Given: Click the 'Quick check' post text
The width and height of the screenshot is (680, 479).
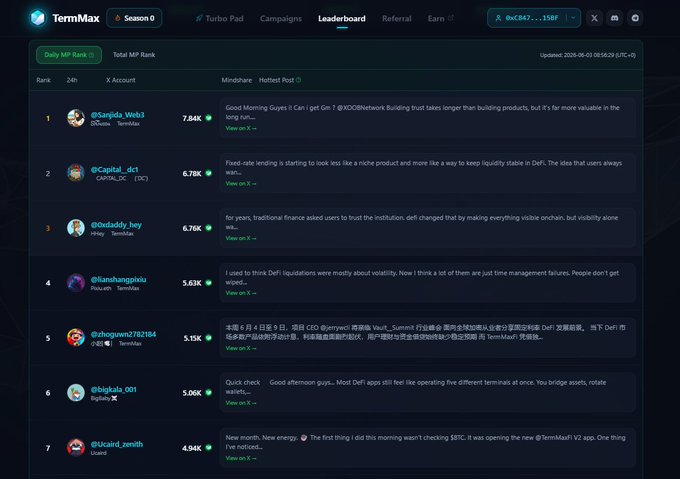Looking at the screenshot, I should (416, 387).
